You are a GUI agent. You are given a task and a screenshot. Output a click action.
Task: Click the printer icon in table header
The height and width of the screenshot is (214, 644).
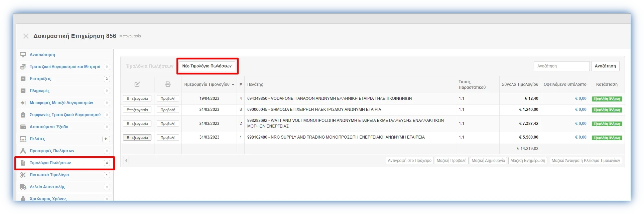pos(168,84)
